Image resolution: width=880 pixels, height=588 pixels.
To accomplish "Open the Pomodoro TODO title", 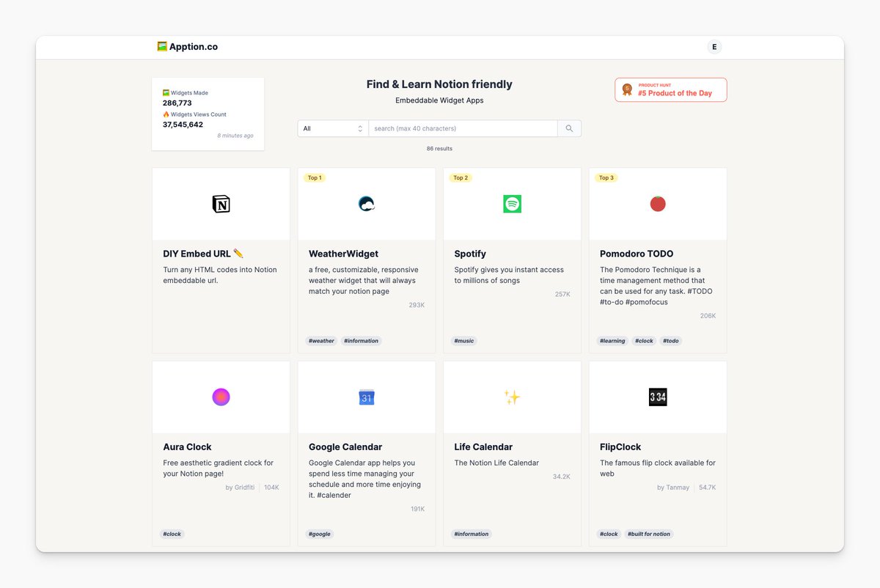I will click(637, 254).
